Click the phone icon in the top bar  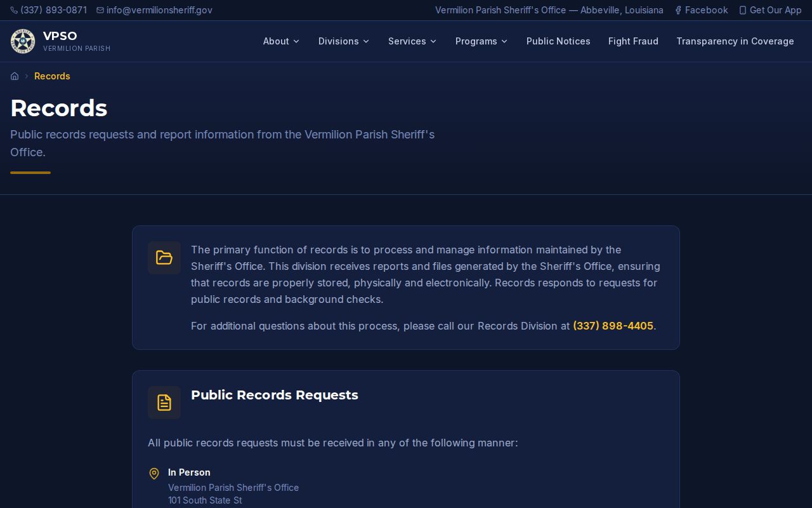point(14,10)
